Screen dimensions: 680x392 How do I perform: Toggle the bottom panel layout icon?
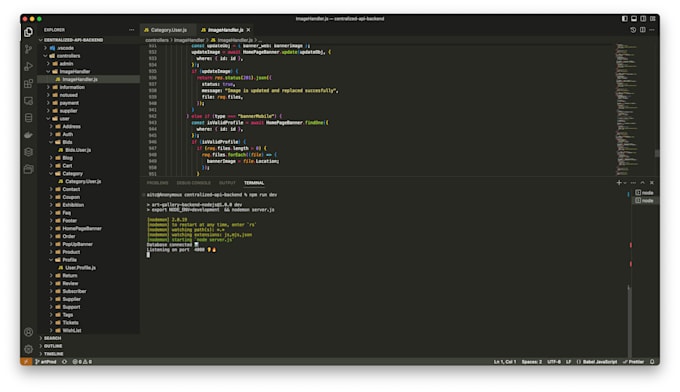(x=634, y=19)
